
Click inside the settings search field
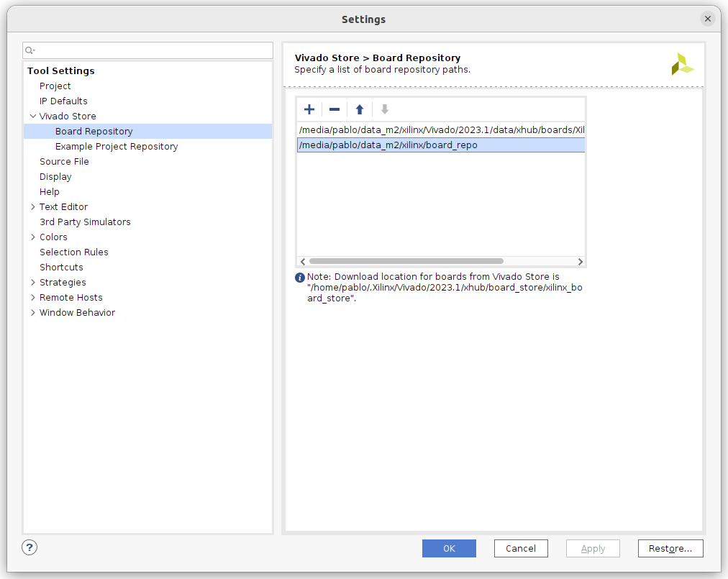[153, 50]
